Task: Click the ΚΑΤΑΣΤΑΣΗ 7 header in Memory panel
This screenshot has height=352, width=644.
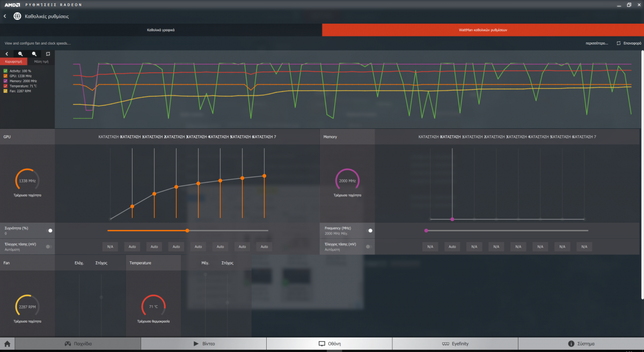Action: click(585, 137)
